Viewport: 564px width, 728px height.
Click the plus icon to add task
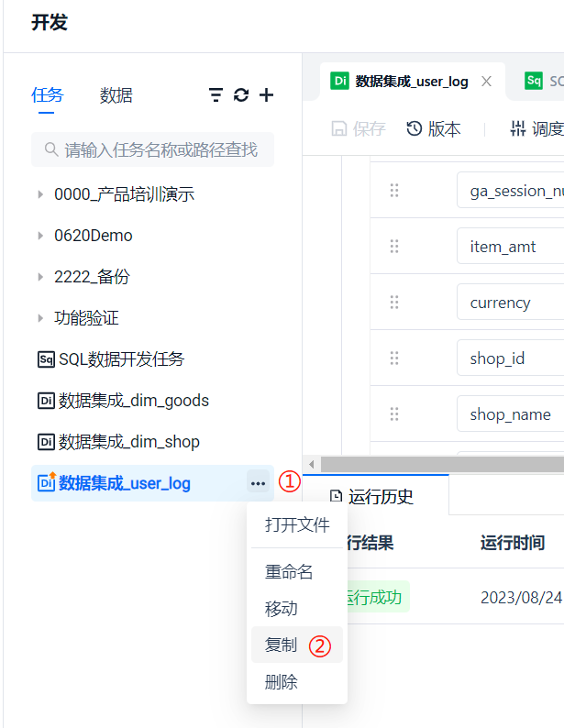(267, 95)
